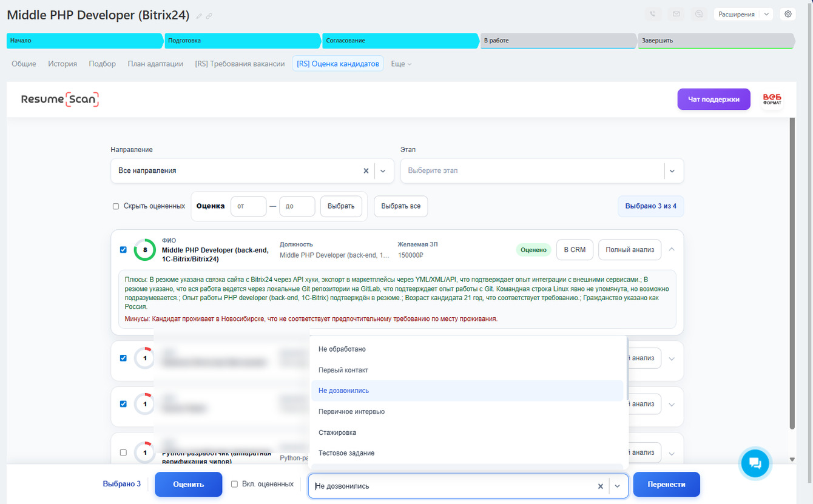Click the 'Выбрать' score filter button

click(341, 206)
